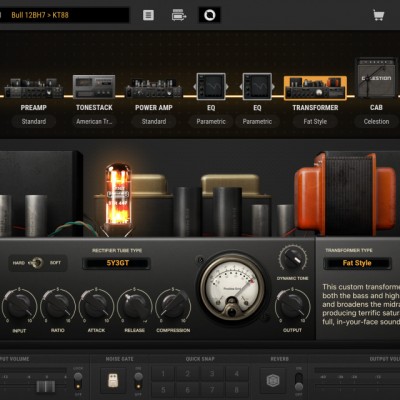Click the TRANSFORMER label
Viewport: 400px width, 400px height.
pos(315,108)
